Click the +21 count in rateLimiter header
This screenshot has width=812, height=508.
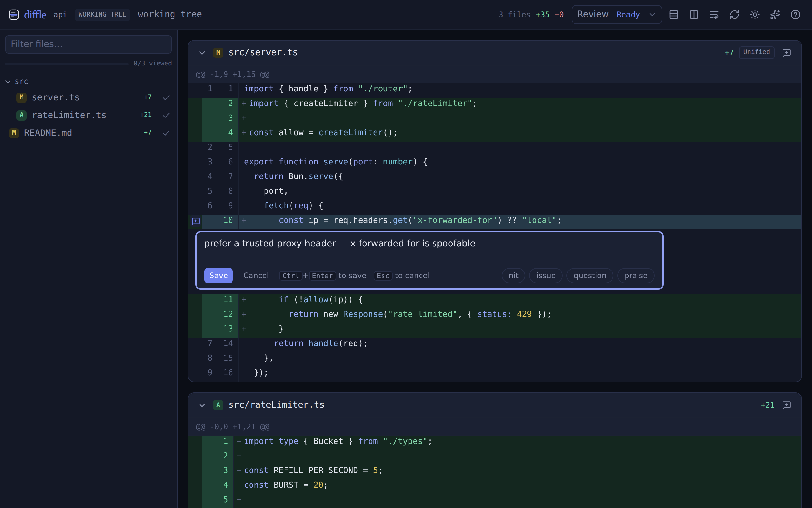(767, 405)
